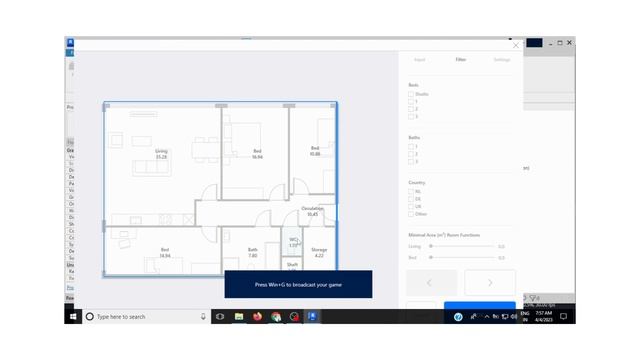Select the Bed 10.88 room label
Image resolution: width=640 pixels, height=360 pixels.
point(315,151)
